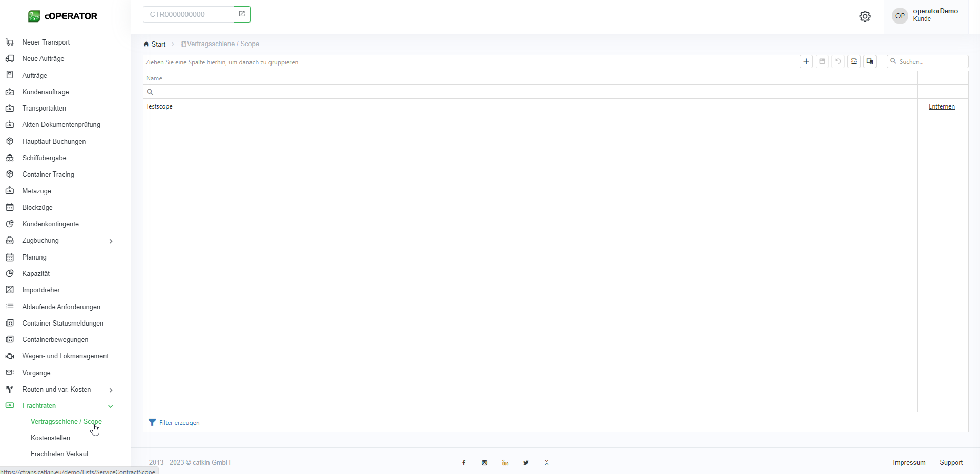This screenshot has width=980, height=474.
Task: Click the Xing icon in the footer
Action: (547, 463)
